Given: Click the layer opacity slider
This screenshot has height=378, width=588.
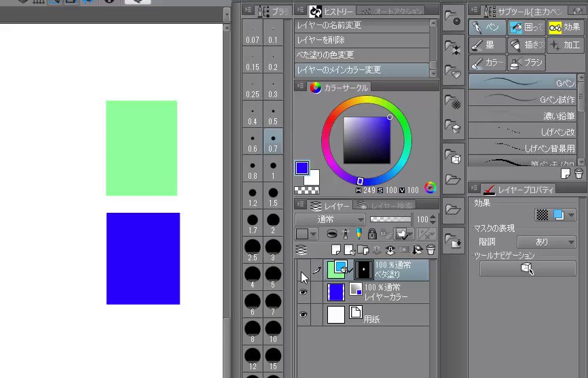Looking at the screenshot, I should click(390, 219).
